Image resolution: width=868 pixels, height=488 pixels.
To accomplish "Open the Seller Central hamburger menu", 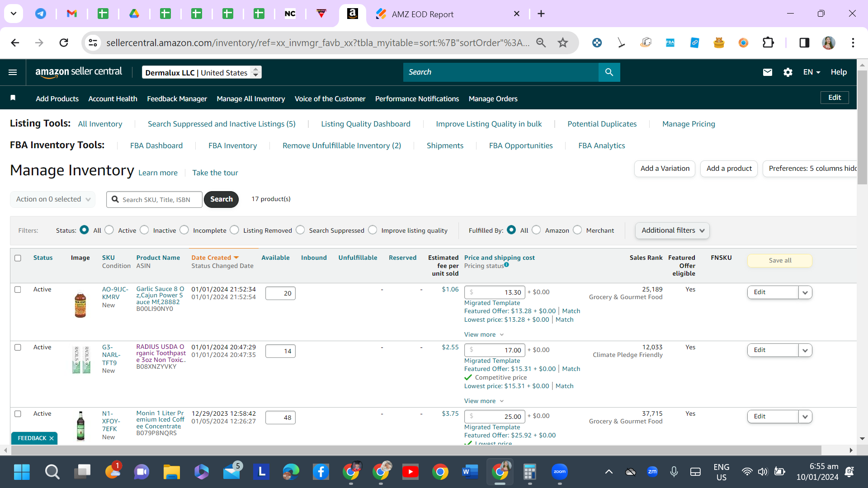I will click(x=13, y=72).
